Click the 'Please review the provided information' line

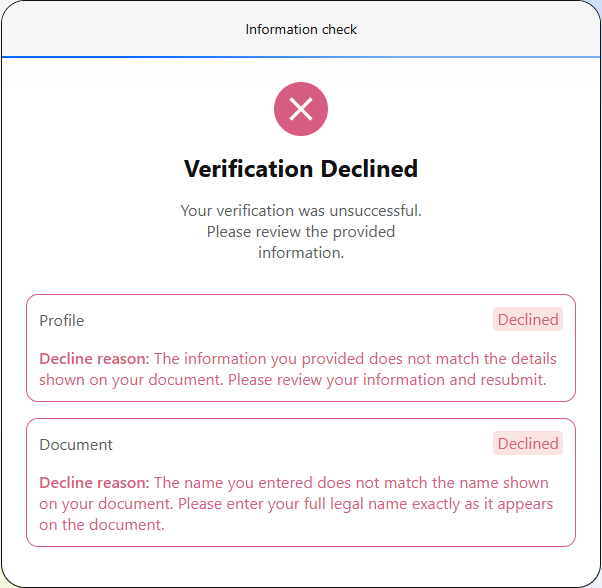[301, 242]
